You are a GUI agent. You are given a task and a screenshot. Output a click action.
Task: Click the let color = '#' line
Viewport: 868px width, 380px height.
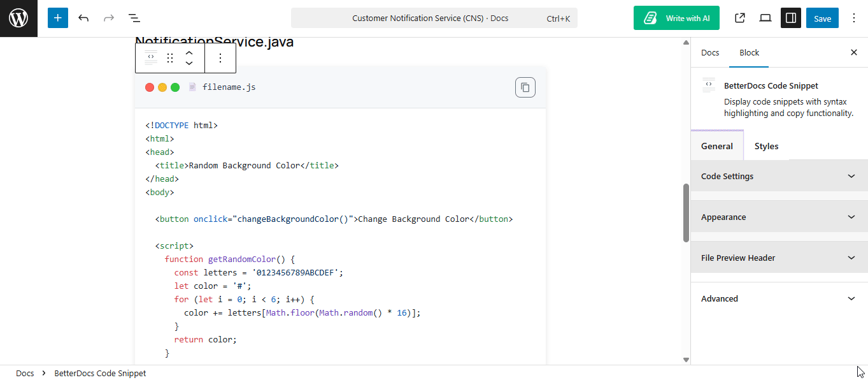point(213,286)
